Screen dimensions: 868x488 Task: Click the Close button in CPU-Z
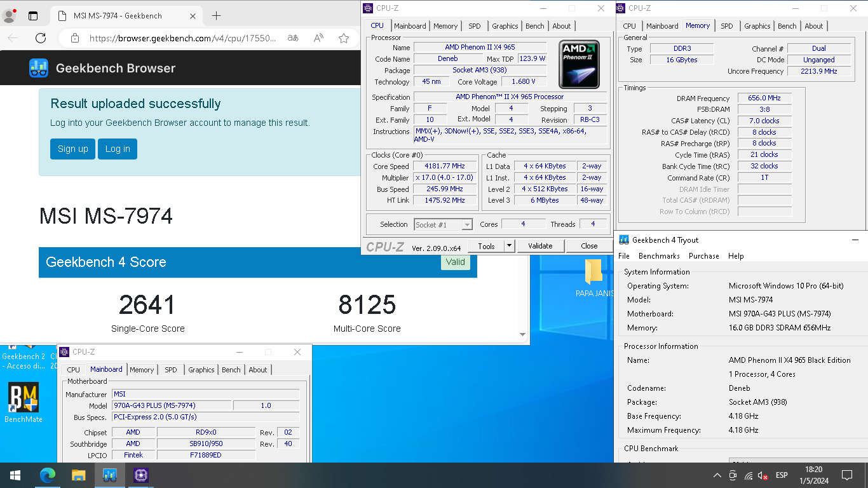point(589,246)
